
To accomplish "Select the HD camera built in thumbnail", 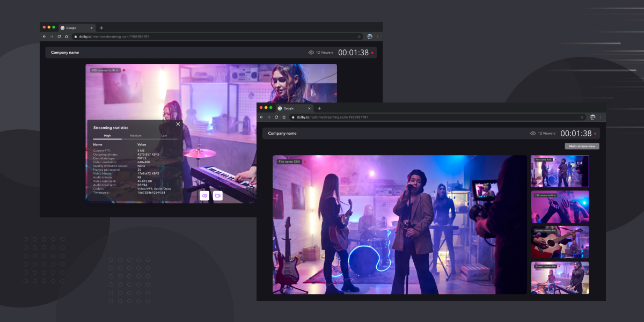I will coord(560,207).
